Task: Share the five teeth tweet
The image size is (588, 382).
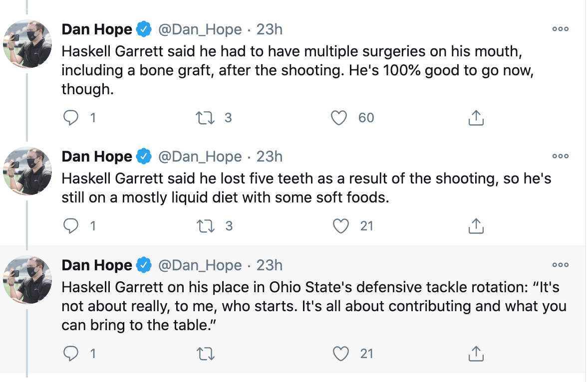Action: pyautogui.click(x=476, y=226)
